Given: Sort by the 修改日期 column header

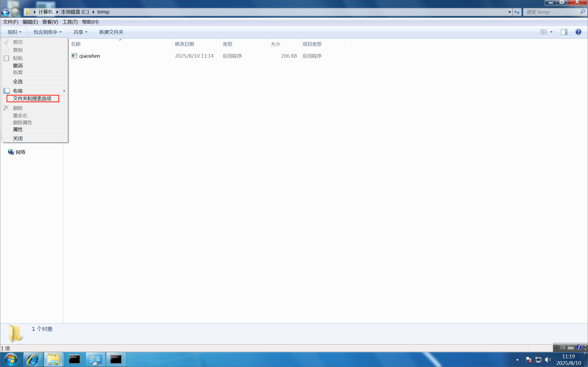Looking at the screenshot, I should tap(184, 44).
